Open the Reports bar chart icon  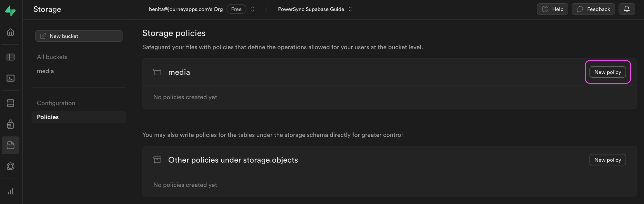(10, 191)
